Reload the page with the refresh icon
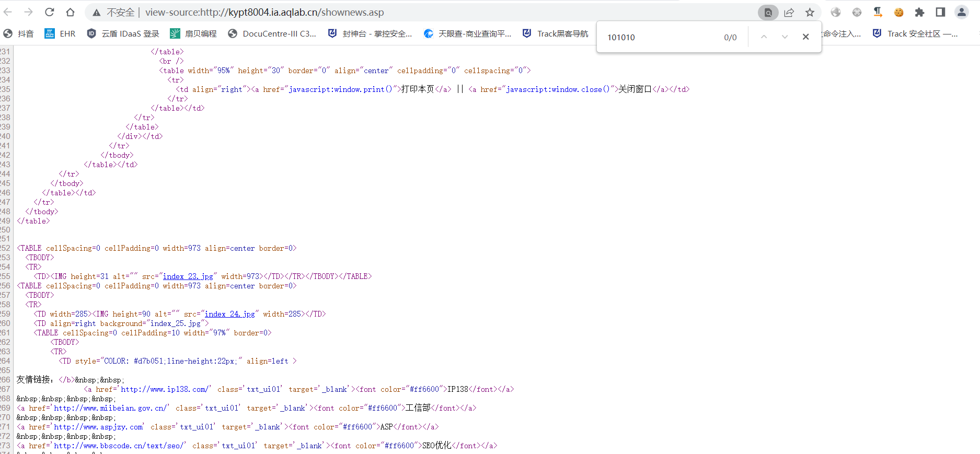 coord(50,12)
